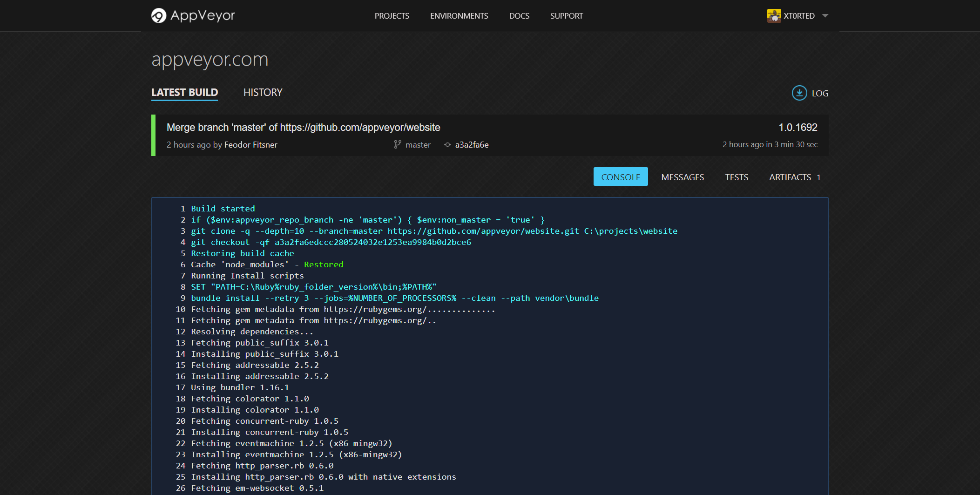The width and height of the screenshot is (980, 495).
Task: Click the LOG download link
Action: coord(820,93)
